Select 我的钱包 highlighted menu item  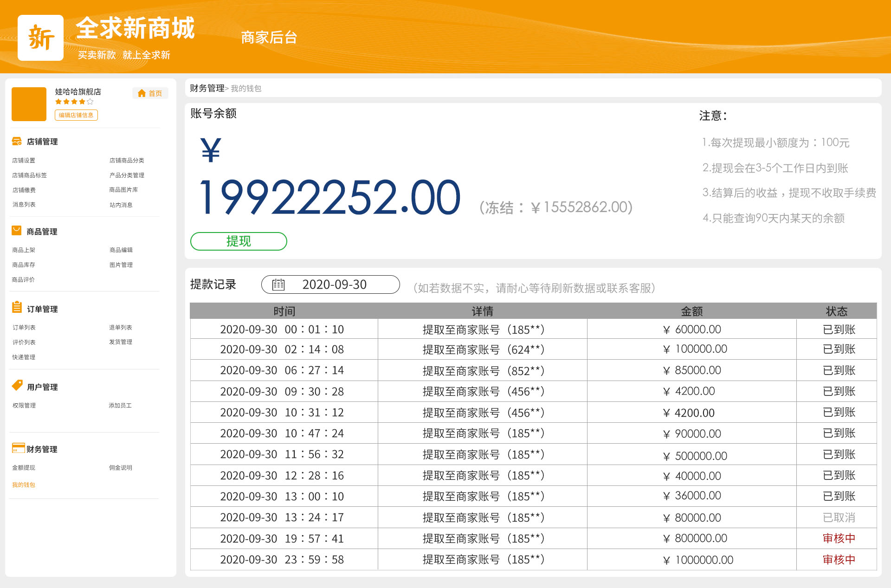(x=24, y=485)
